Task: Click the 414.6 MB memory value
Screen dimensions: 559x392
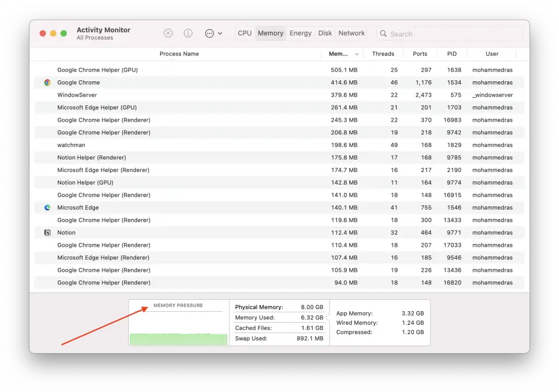Action: [x=344, y=82]
